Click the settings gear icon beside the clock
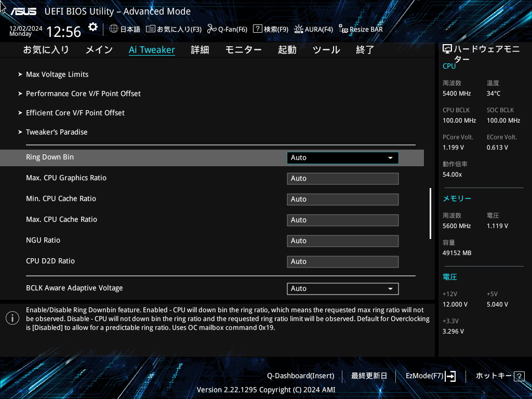The image size is (532, 399). pos(92,27)
